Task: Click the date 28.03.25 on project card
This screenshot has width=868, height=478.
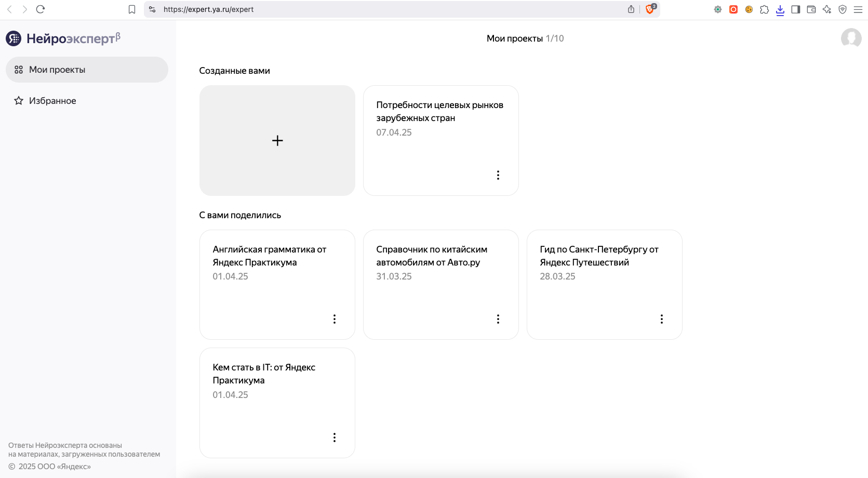Action: (x=557, y=276)
